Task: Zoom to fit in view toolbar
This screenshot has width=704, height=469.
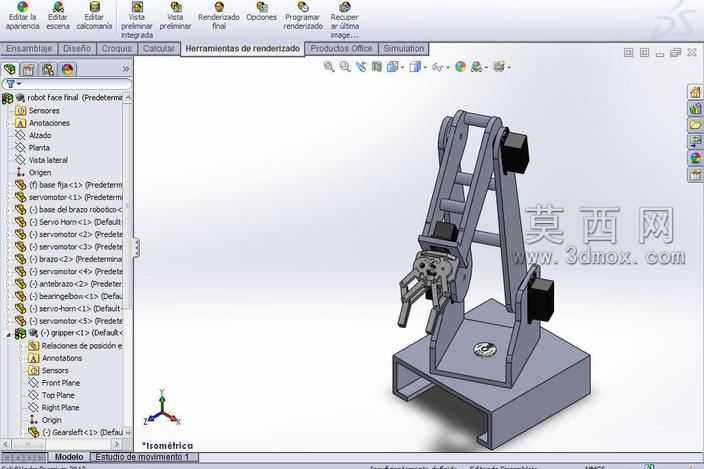Action: [329, 67]
